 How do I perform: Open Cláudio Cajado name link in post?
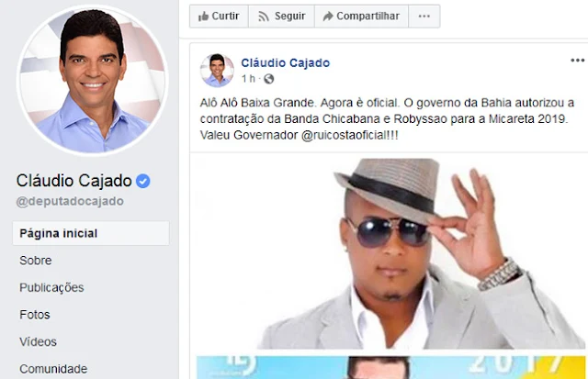tap(286, 62)
